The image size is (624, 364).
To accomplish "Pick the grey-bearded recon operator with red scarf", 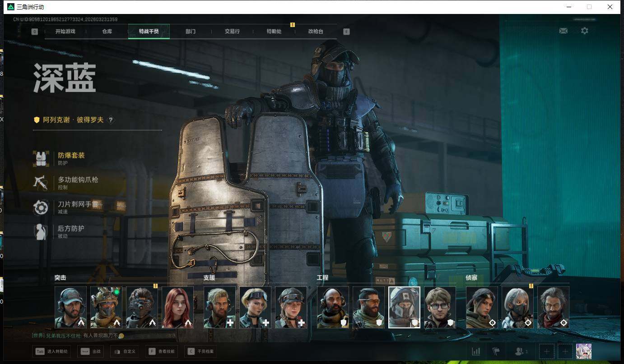I will point(553,307).
